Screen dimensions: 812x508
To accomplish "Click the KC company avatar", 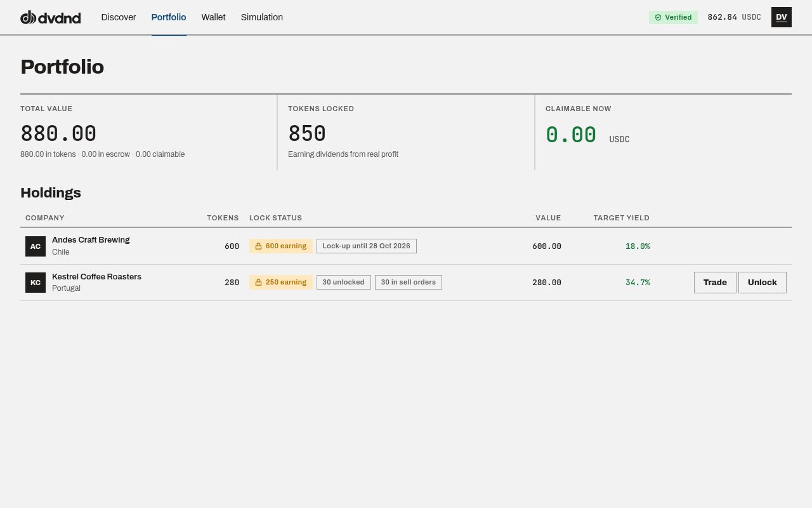I will click(x=36, y=283).
